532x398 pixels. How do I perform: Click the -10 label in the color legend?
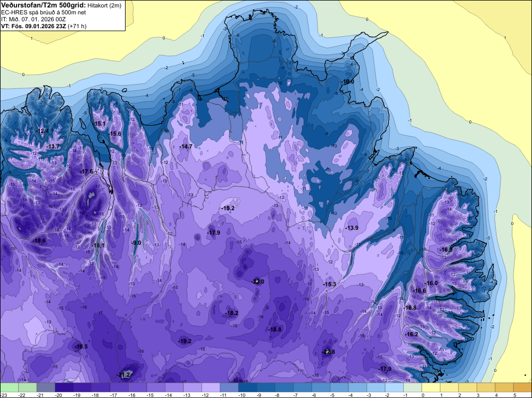pyautogui.click(x=242, y=395)
